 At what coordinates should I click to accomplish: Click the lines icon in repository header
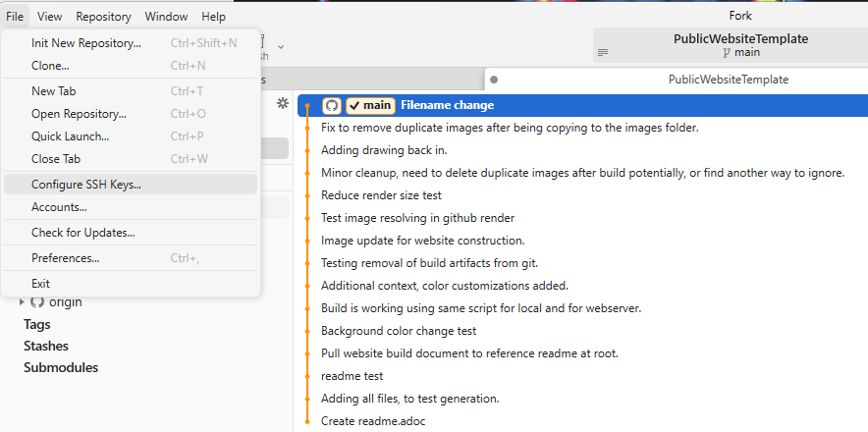click(603, 52)
